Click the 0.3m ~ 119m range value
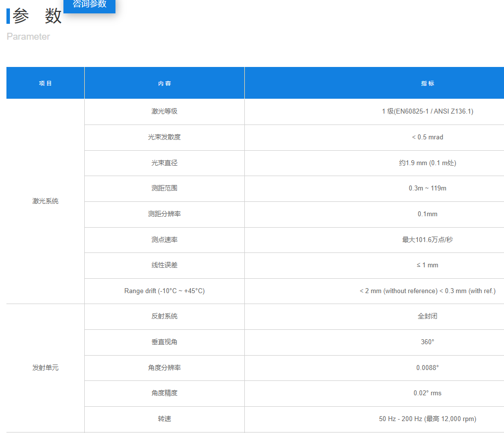Viewport: 504px width, 433px height. 427,188
